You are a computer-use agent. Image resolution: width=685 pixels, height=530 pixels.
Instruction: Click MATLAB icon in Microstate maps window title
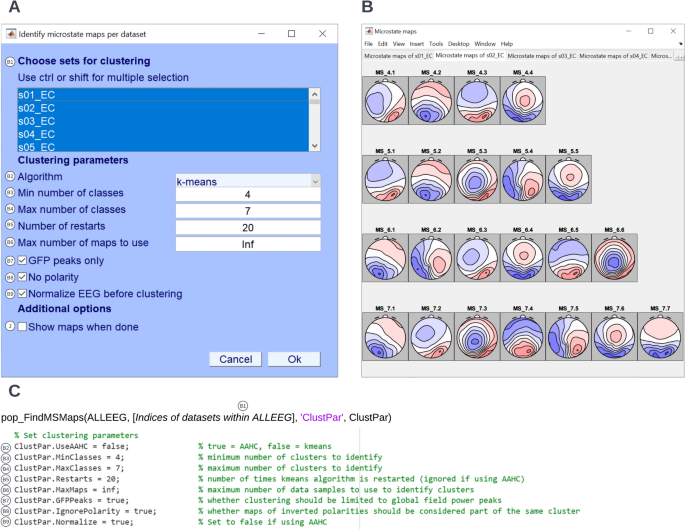(x=367, y=32)
